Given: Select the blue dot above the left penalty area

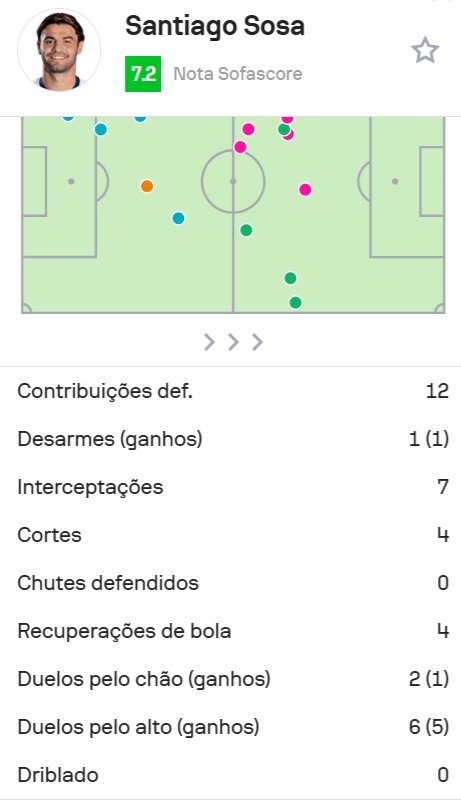Looking at the screenshot, I should (101, 130).
